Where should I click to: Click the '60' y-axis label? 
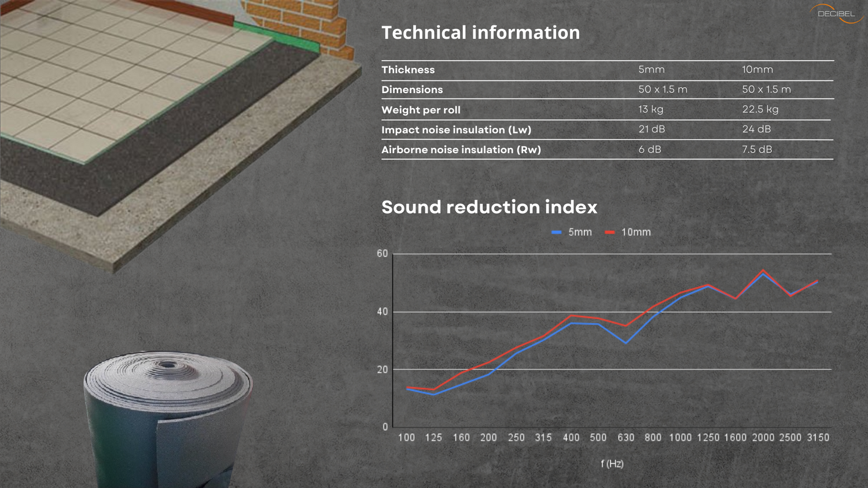click(382, 253)
